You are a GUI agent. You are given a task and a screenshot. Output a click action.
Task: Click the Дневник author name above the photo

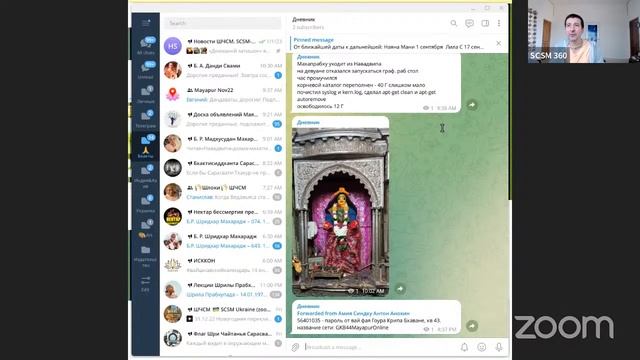coord(308,122)
